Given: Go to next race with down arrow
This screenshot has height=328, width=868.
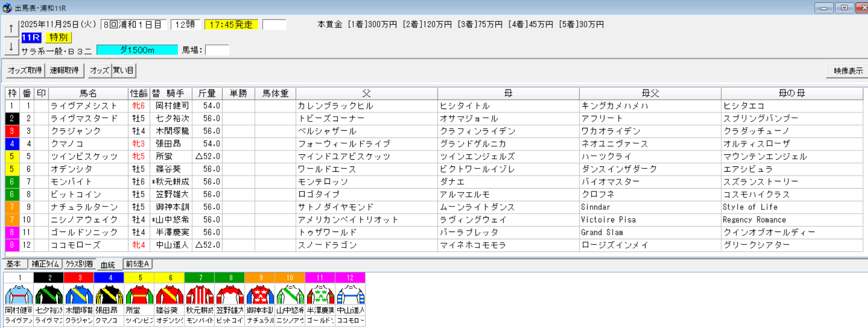Looking at the screenshot, I should tap(11, 47).
